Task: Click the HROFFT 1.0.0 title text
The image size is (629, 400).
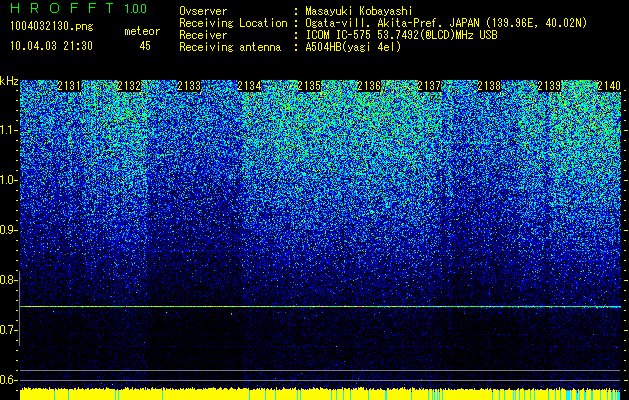Action: click(79, 8)
